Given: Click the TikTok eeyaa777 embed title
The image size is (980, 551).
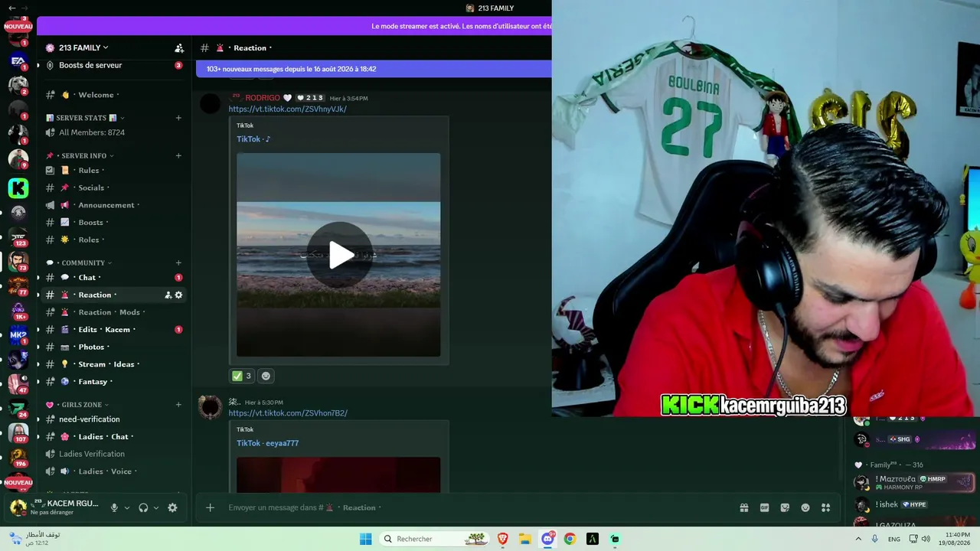Looking at the screenshot, I should pos(268,443).
